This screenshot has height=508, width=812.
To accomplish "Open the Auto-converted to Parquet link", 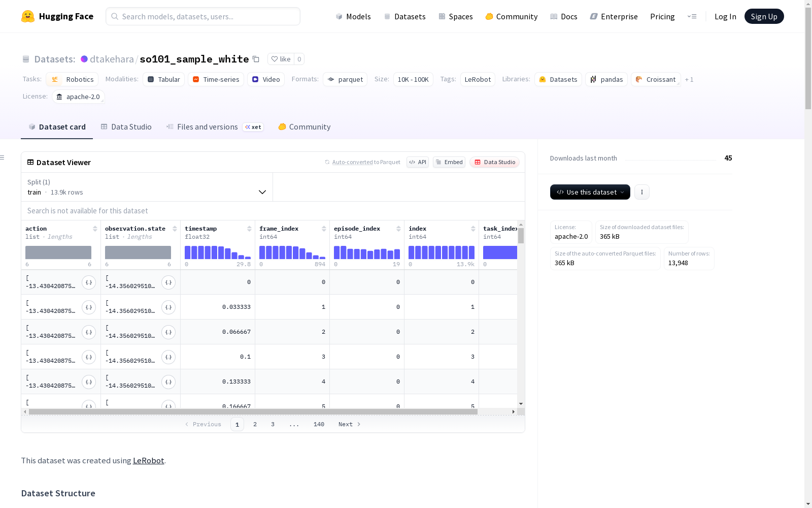I will pyautogui.click(x=366, y=162).
